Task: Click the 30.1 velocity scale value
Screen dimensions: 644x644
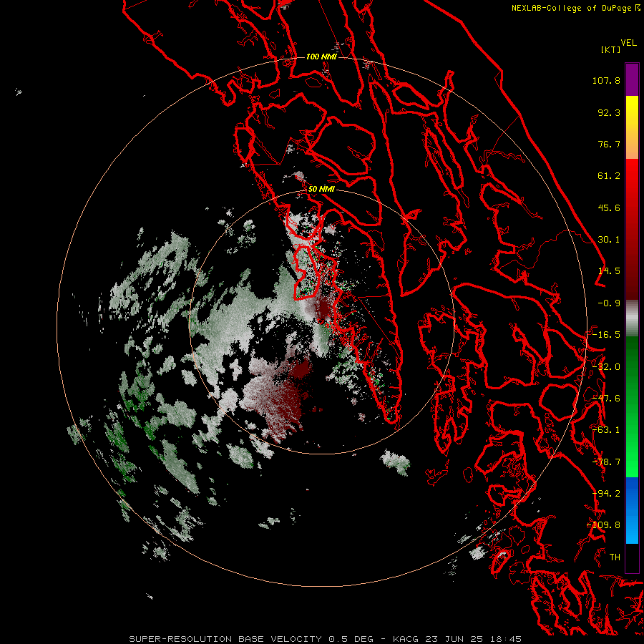Action: (x=609, y=240)
